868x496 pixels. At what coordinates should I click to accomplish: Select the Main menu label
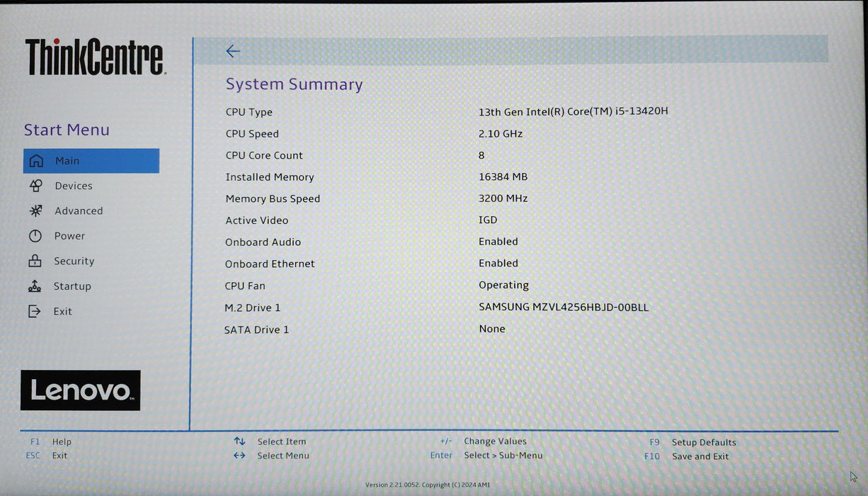[67, 161]
